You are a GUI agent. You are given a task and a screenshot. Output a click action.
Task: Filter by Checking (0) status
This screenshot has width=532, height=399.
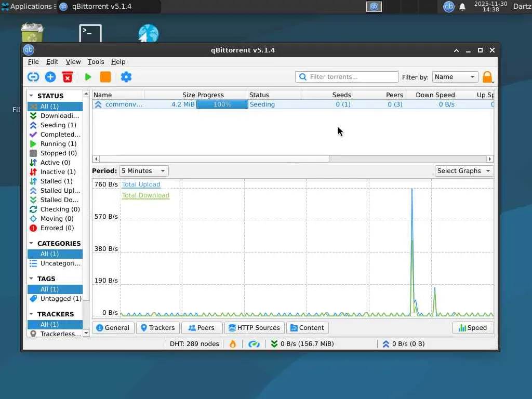pos(55,209)
